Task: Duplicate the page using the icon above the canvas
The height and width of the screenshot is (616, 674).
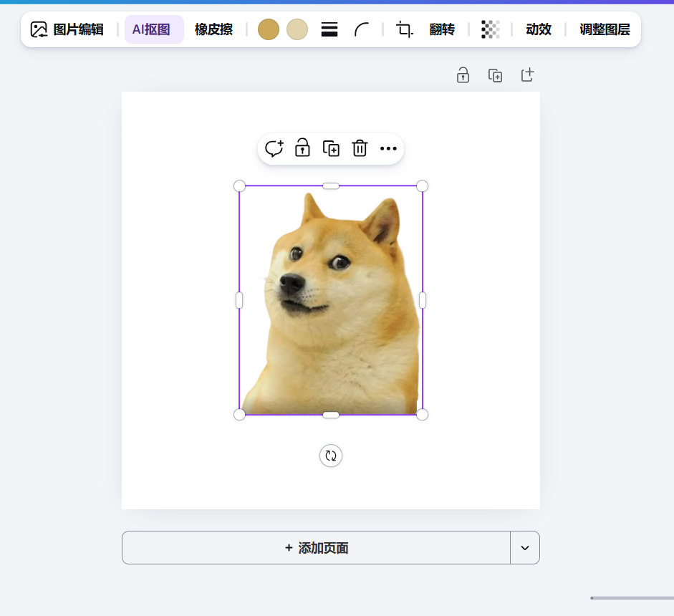Action: tap(495, 75)
